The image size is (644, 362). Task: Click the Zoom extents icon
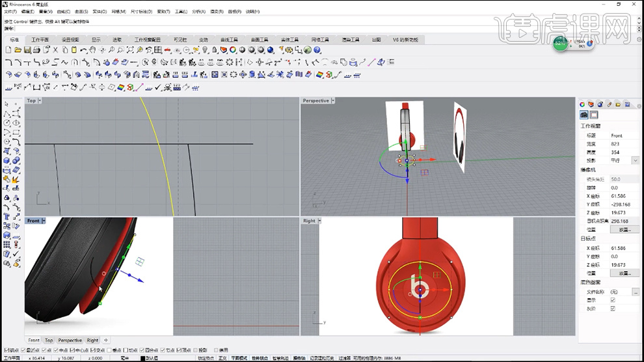(130, 49)
